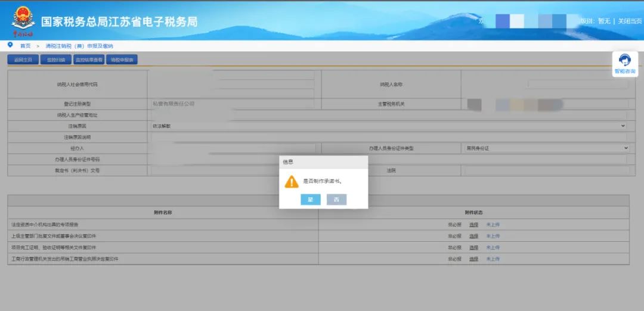644x311 pixels.
Task: Click the 监控扫描 toolbar button
Action: coord(56,60)
